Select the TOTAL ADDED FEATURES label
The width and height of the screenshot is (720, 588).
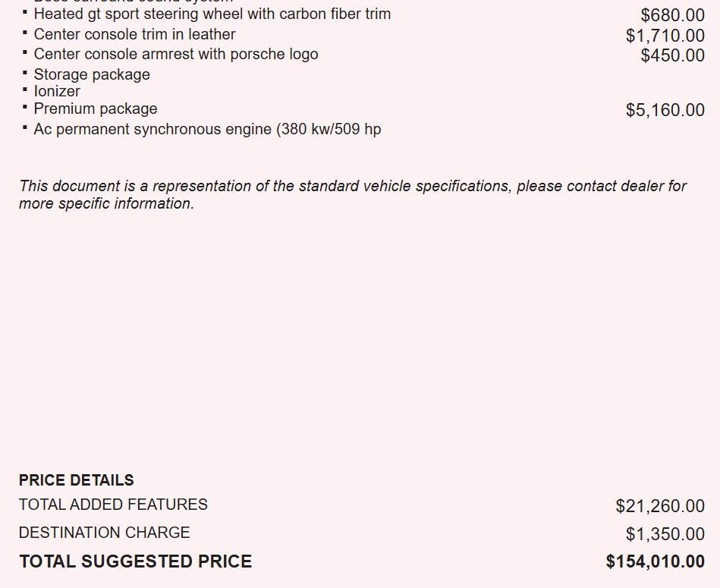(x=113, y=505)
